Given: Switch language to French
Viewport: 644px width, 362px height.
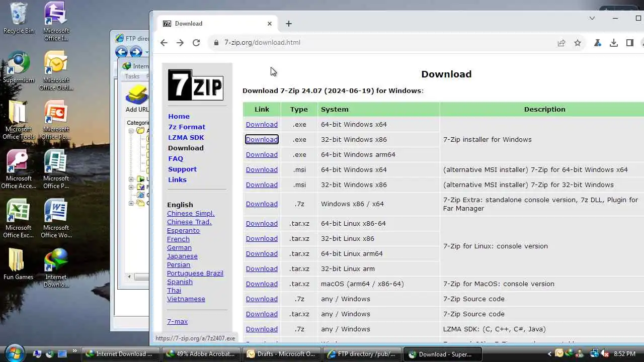Looking at the screenshot, I should pos(178,239).
